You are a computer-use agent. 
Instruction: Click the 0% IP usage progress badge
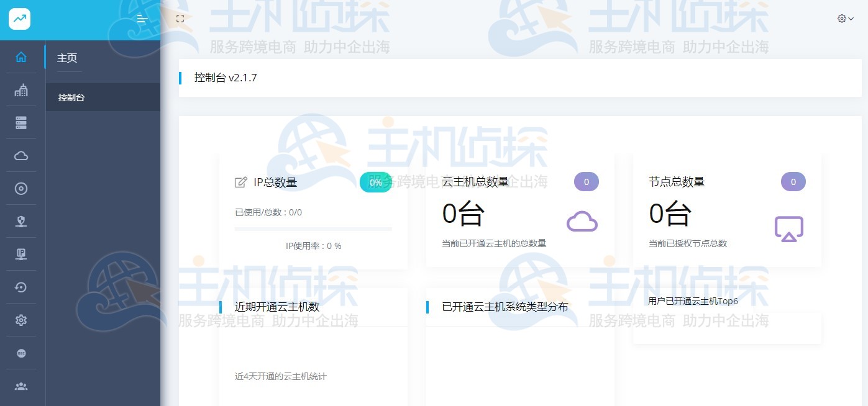pos(375,182)
